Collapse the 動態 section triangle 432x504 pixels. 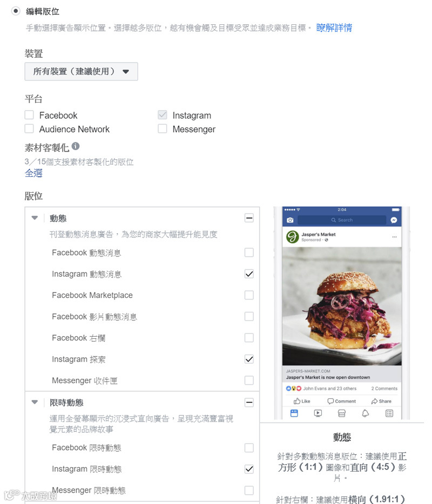tap(35, 218)
